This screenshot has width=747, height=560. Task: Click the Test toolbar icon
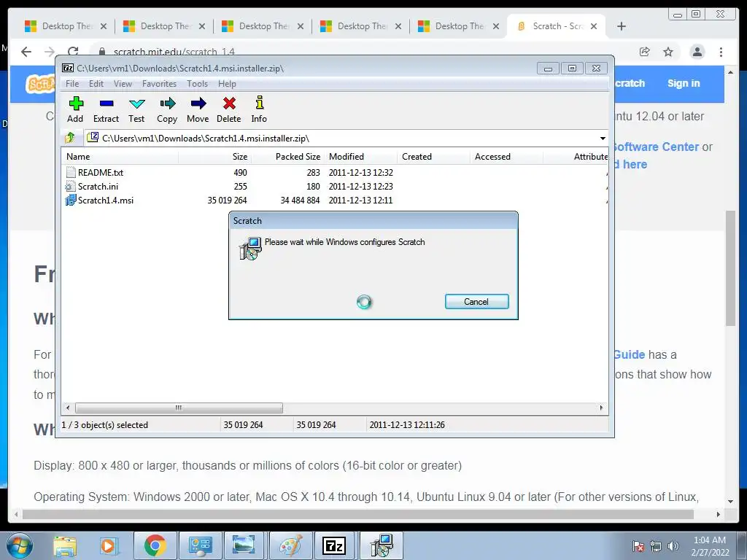[x=136, y=109]
